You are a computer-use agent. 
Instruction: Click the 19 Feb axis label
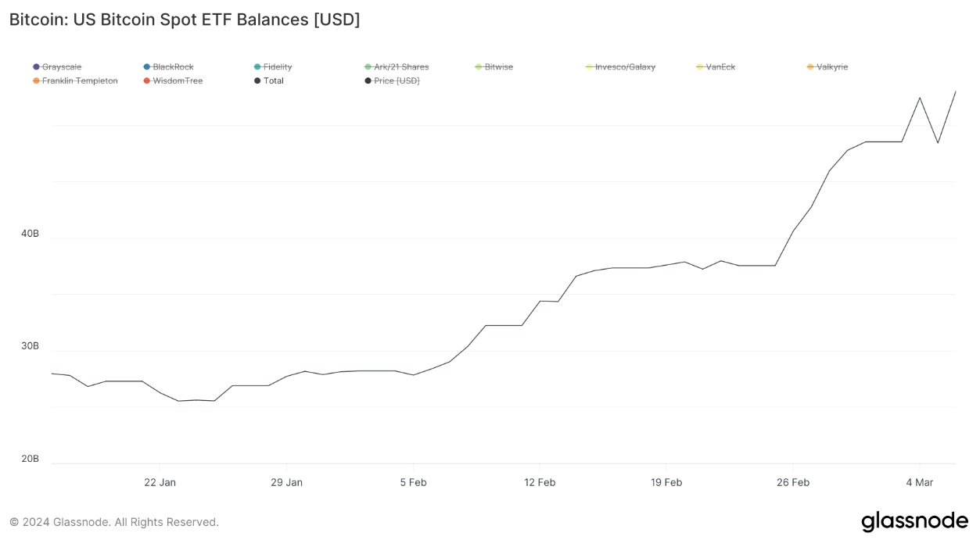[x=666, y=482]
